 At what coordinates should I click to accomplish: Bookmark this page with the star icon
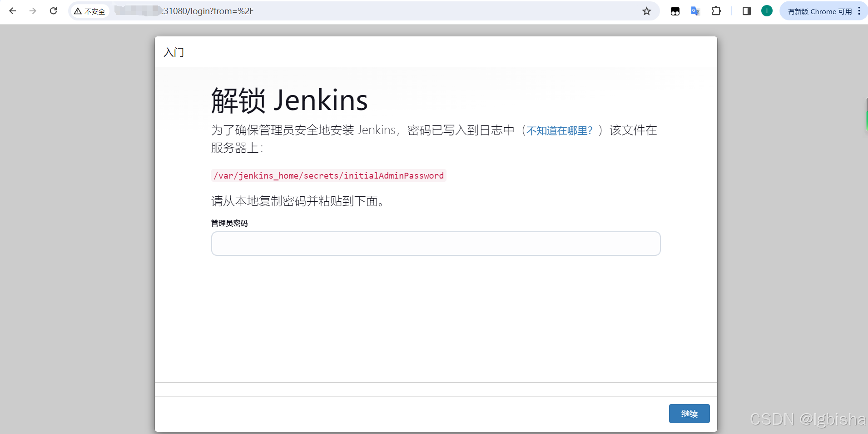coord(647,11)
